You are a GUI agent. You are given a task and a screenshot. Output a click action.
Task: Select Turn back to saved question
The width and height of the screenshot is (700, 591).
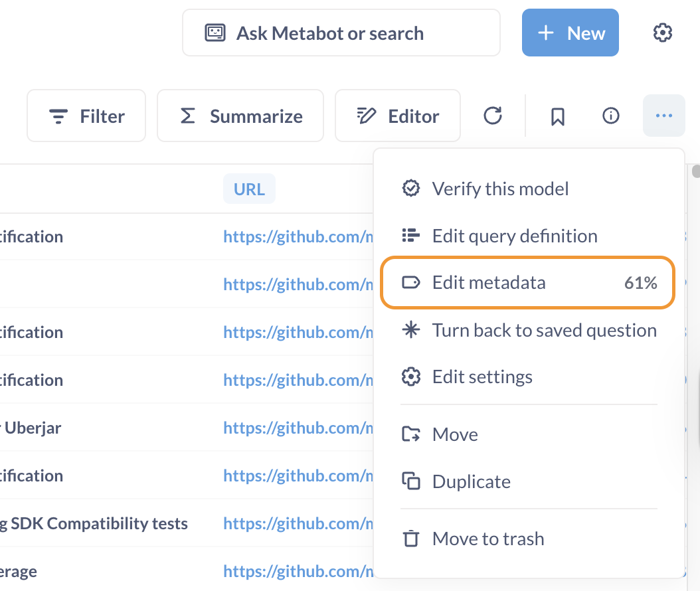pyautogui.click(x=544, y=331)
